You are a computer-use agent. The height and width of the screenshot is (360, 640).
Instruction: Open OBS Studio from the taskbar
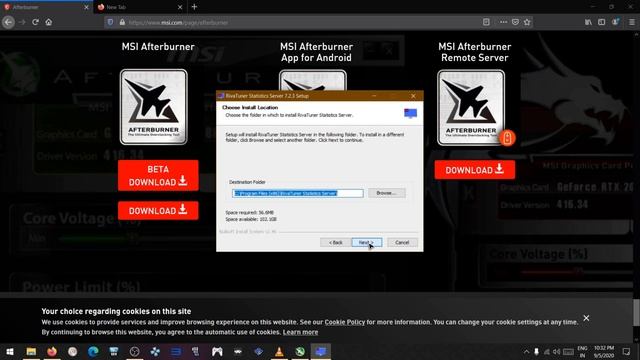pyautogui.click(x=135, y=351)
